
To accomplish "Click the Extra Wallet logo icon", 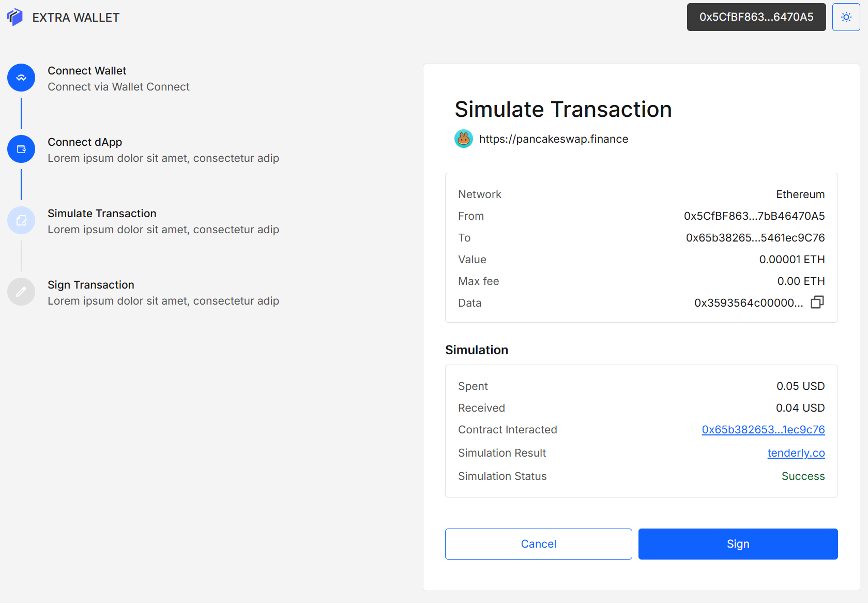I will (15, 17).
